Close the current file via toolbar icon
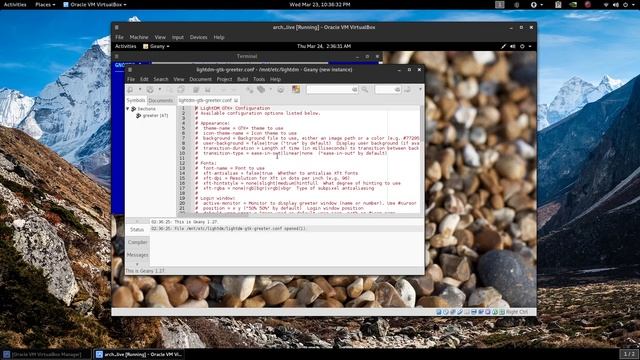Viewport: 640px width, 360px height. click(x=208, y=89)
